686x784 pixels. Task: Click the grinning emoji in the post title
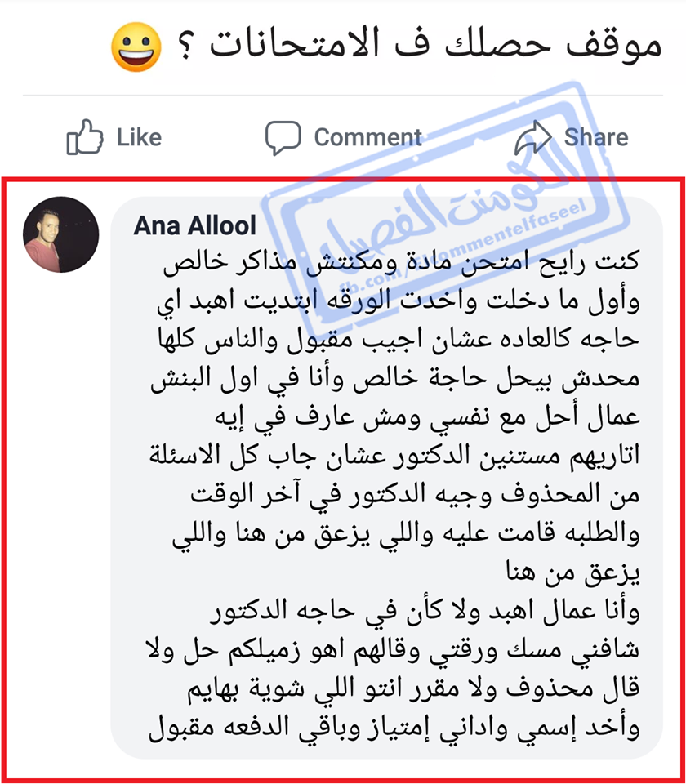point(136,47)
